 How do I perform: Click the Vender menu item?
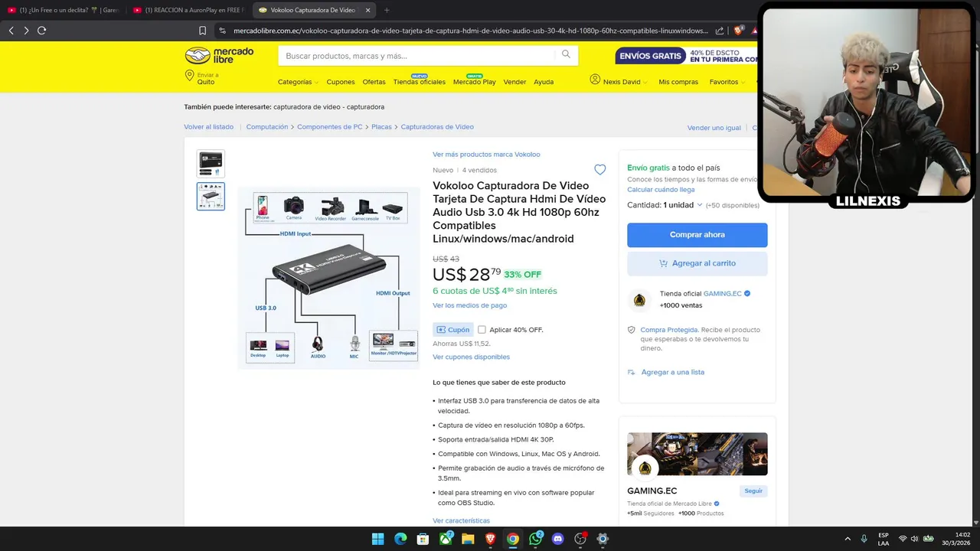tap(514, 82)
